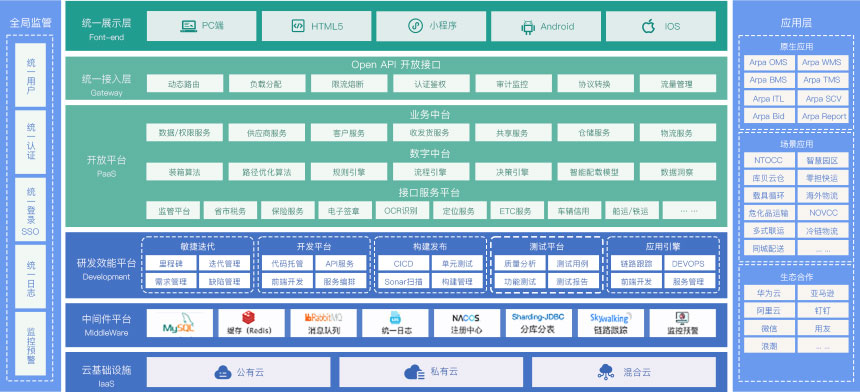Click the Android robot icon
Screen dimensions: 860x392
[x=528, y=26]
